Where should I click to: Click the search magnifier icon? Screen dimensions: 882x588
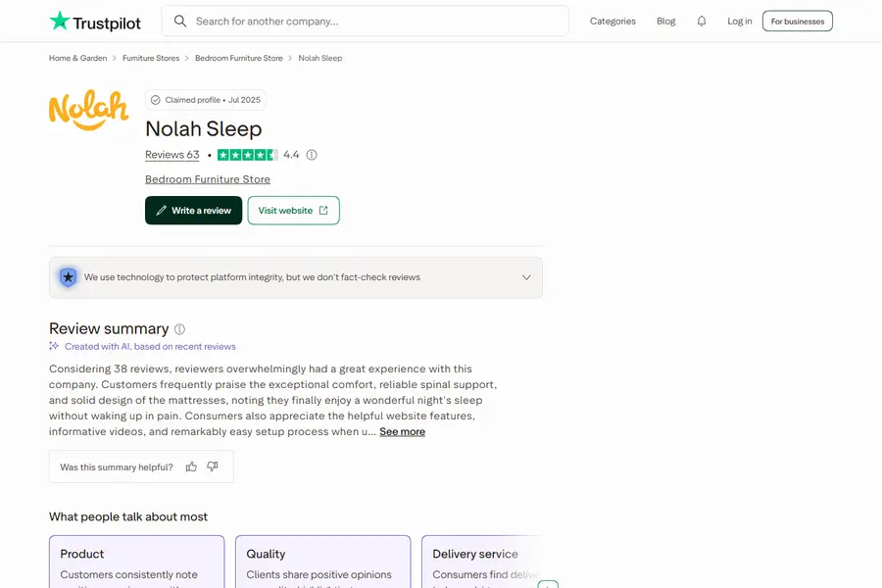[180, 22]
